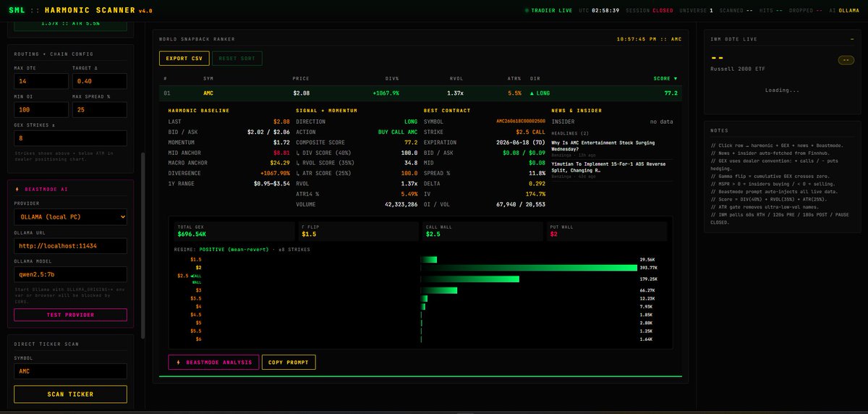Click the IV value 174.7%
This screenshot has height=414, width=868.
click(535, 195)
